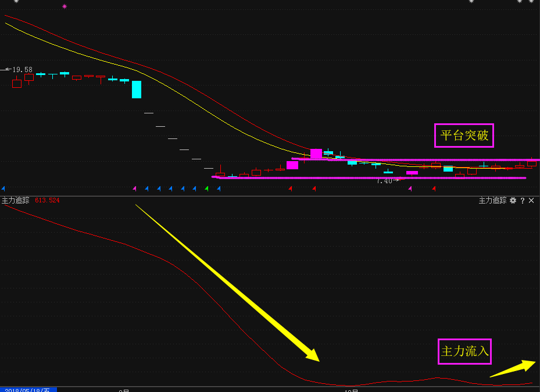Click the green arrow signal marker
Viewport: 540px width, 392px height.
206,188
